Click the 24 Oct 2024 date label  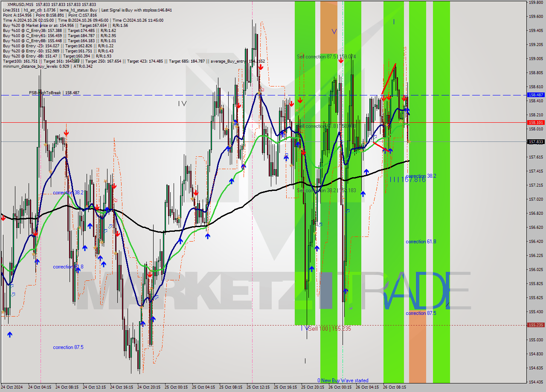pos(12,387)
